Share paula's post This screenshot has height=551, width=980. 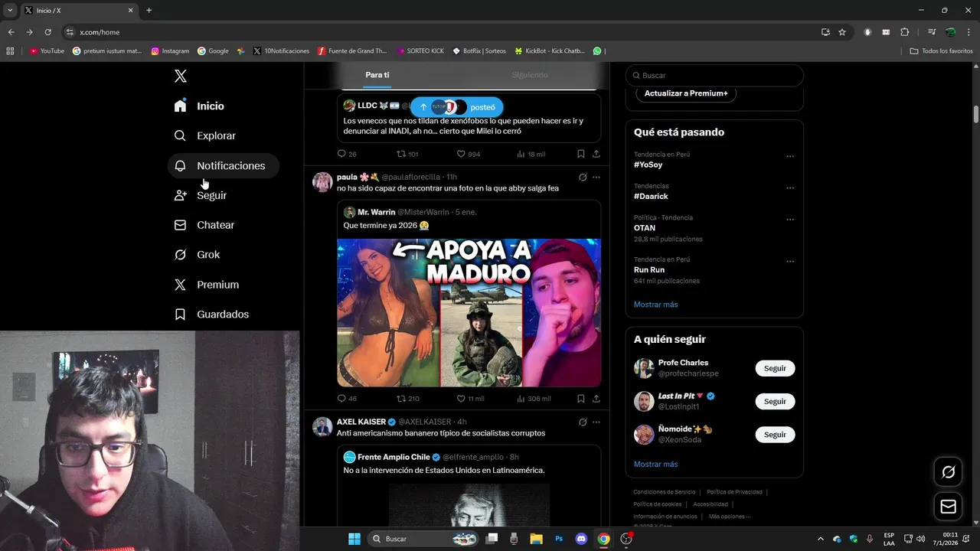[596, 399]
